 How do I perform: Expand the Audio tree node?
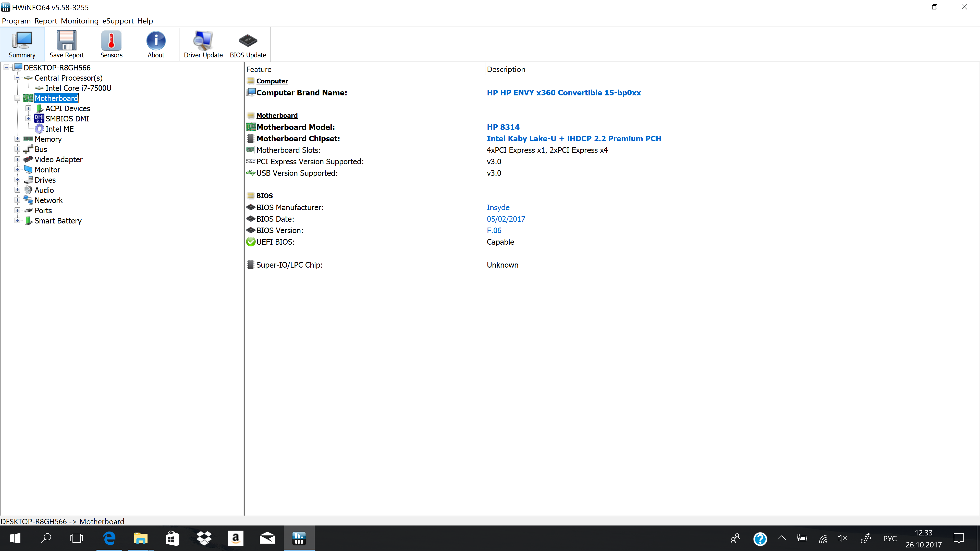[17, 190]
